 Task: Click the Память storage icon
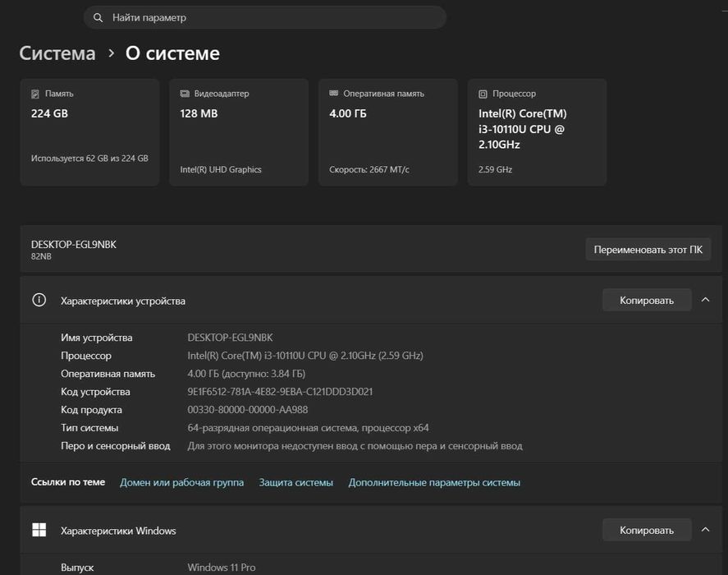[x=35, y=94]
